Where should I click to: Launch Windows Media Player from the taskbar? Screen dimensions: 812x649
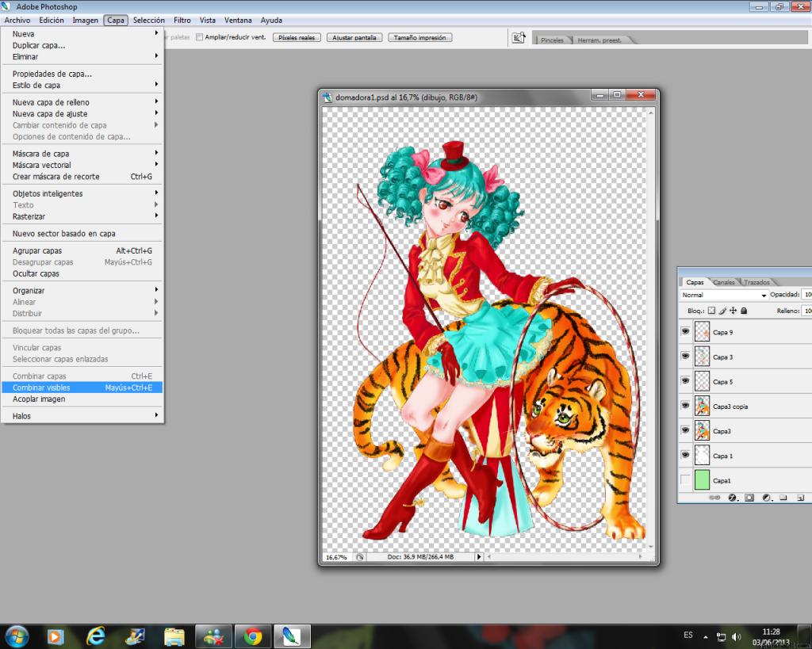[56, 636]
